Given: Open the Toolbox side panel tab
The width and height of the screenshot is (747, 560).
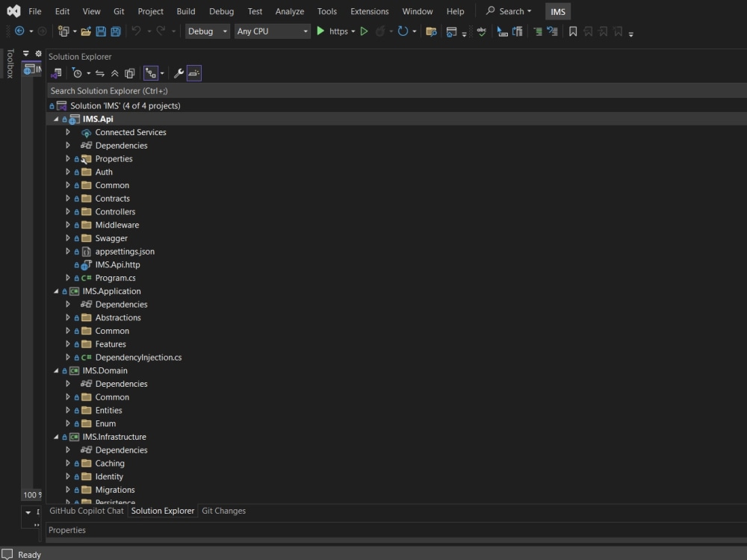Looking at the screenshot, I should pos(10,63).
